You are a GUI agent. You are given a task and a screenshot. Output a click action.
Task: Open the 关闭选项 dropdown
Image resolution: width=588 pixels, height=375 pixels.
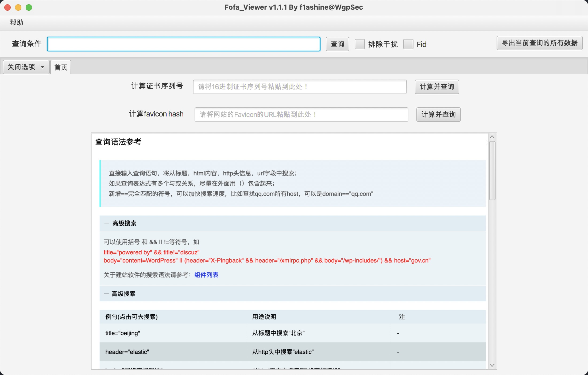26,67
